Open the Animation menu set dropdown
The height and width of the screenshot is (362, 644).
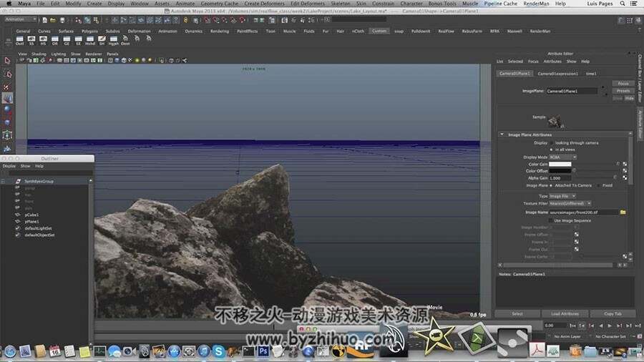21,19
